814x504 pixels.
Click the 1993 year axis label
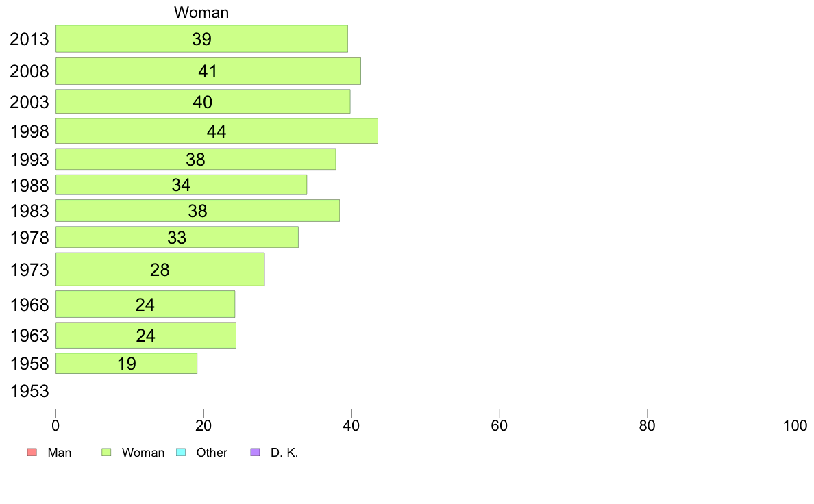[29, 160]
